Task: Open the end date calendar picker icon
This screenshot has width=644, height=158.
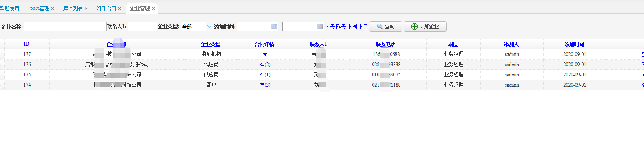Action: [x=320, y=27]
